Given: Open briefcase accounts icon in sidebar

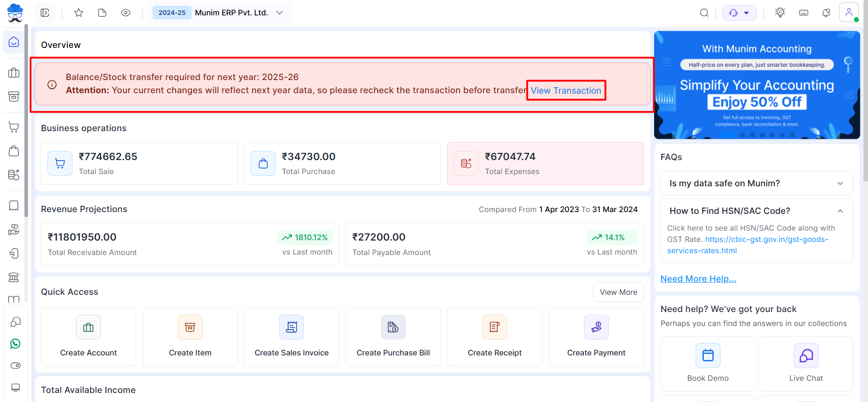Looking at the screenshot, I should [14, 73].
